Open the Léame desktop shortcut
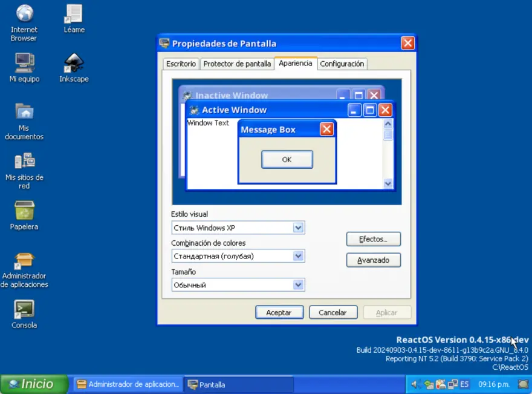 coord(74,18)
